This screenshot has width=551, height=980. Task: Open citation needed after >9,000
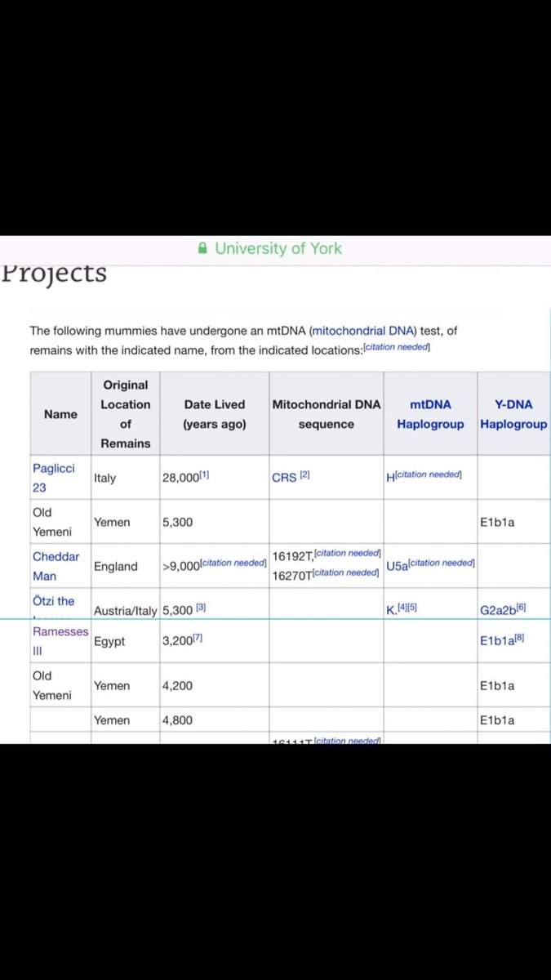point(233,563)
